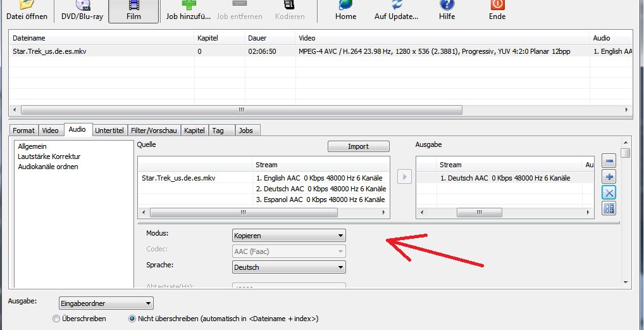Image resolution: width=644 pixels, height=330 pixels.
Task: Select Nicht überschreiben radio option
Action: pyautogui.click(x=132, y=319)
